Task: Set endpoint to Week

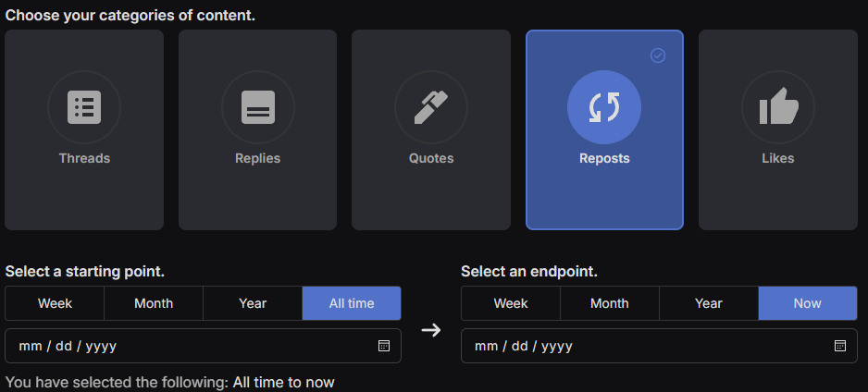Action: point(511,303)
